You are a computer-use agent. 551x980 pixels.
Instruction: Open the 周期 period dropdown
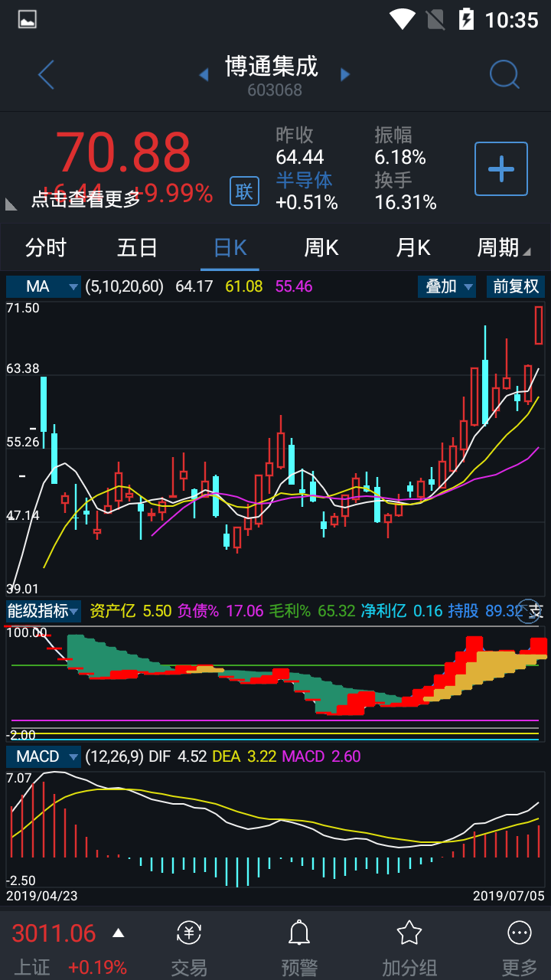coord(504,247)
